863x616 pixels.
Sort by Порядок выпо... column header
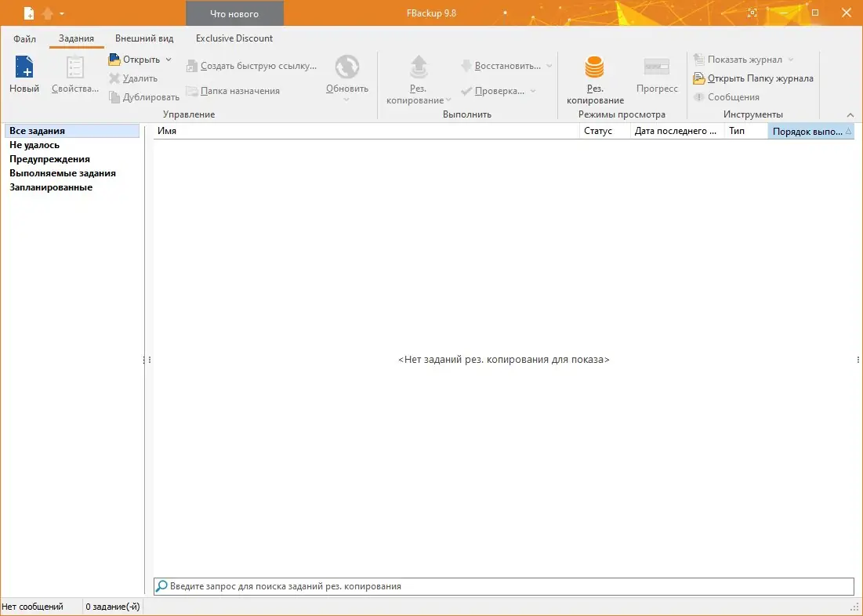coord(810,131)
